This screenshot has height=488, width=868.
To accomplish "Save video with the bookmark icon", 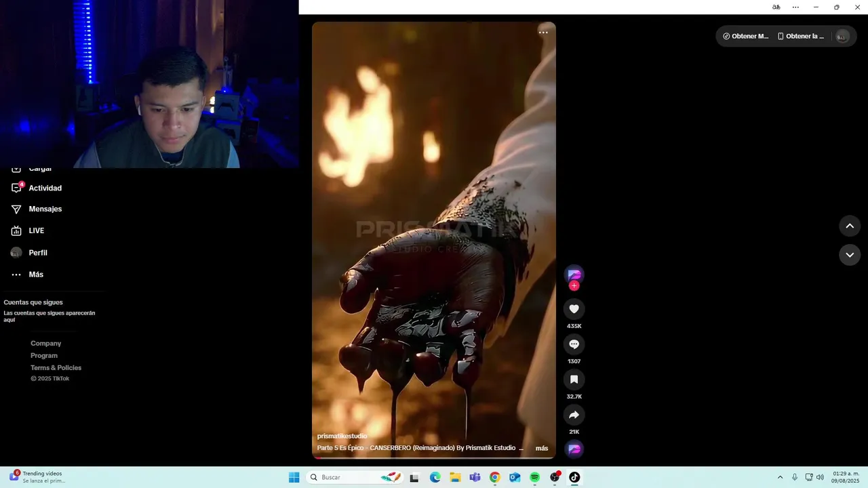I will tap(574, 380).
